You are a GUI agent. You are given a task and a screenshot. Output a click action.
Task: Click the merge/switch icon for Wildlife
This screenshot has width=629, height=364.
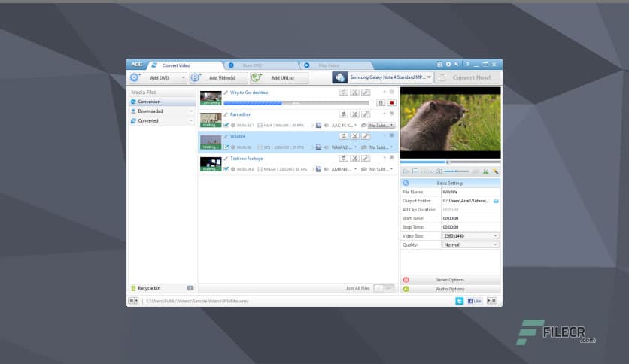click(343, 136)
